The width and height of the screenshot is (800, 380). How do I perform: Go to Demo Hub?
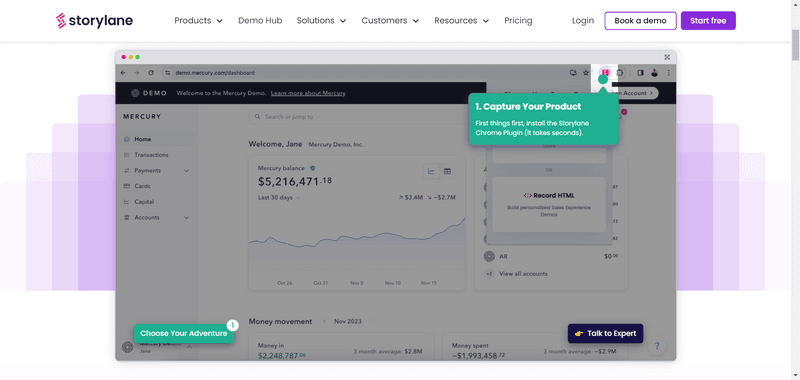click(x=260, y=20)
